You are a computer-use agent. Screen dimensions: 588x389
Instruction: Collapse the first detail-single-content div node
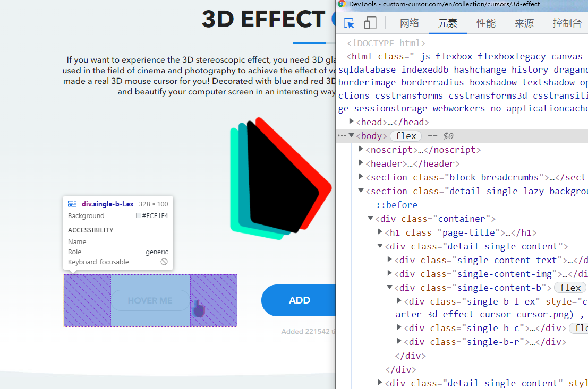(x=380, y=246)
